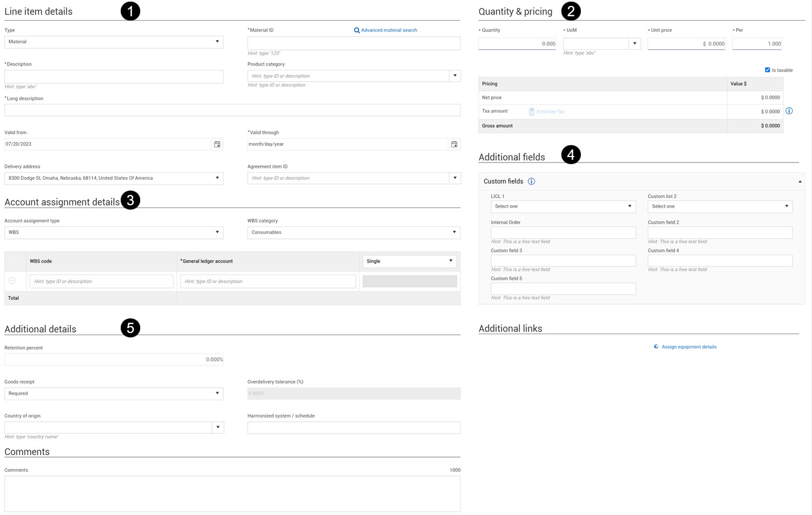Open the WBS category Consumables dropdown

[353, 232]
